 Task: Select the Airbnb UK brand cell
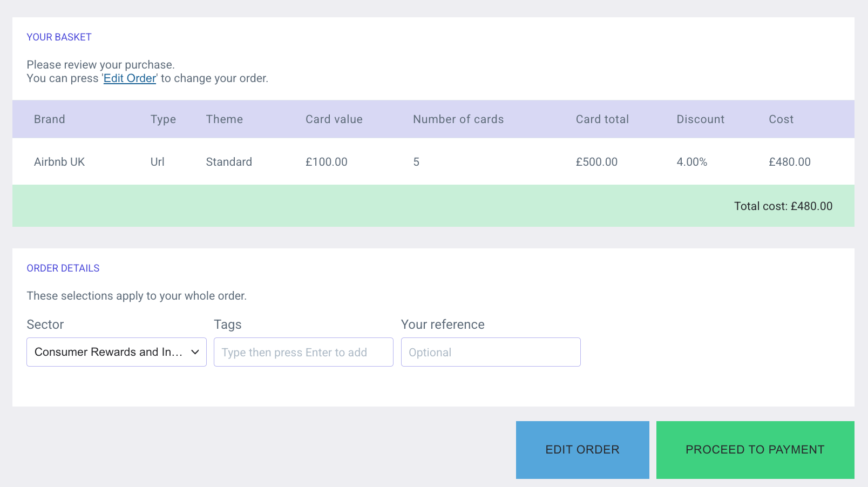point(59,162)
